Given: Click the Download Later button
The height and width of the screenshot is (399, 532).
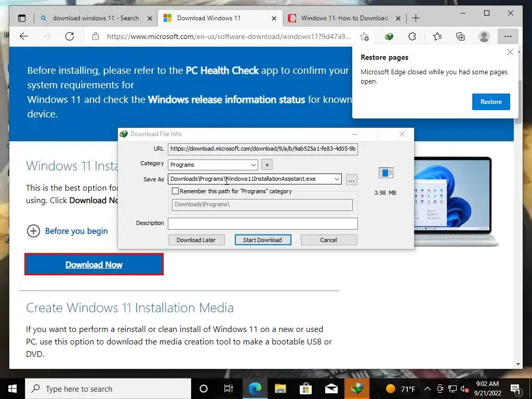Looking at the screenshot, I should tap(196, 240).
